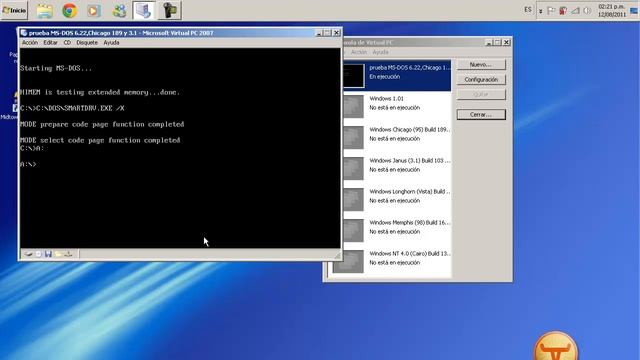
Task: Click the Configuración button
Action: (481, 80)
